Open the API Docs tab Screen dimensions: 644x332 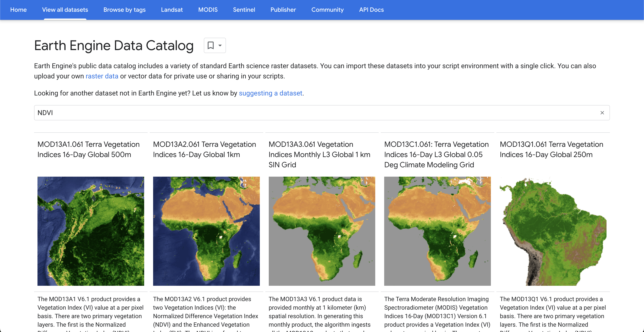point(371,10)
